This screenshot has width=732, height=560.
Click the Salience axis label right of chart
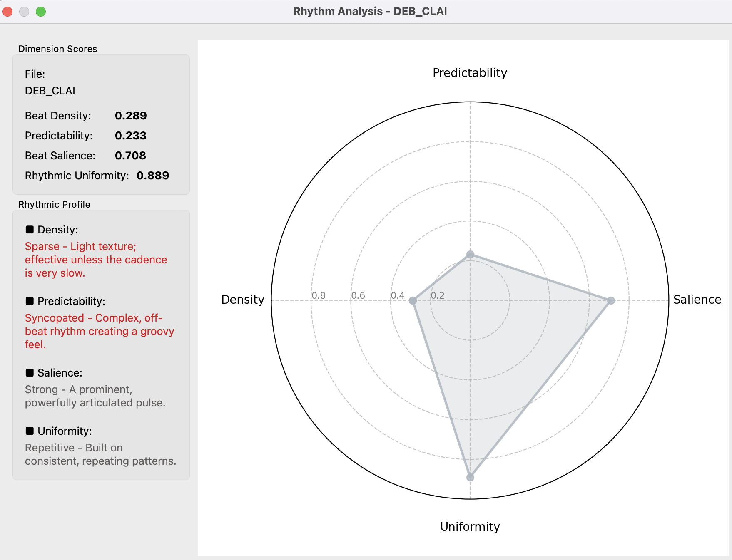(697, 300)
